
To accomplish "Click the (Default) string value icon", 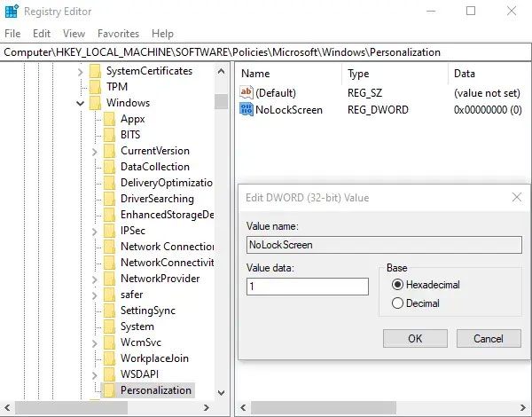I will point(246,92).
